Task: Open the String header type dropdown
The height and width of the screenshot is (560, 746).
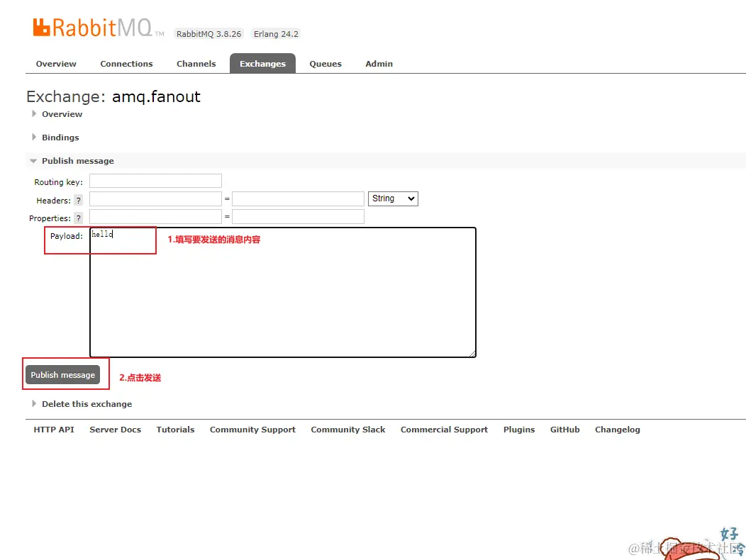Action: [x=393, y=198]
